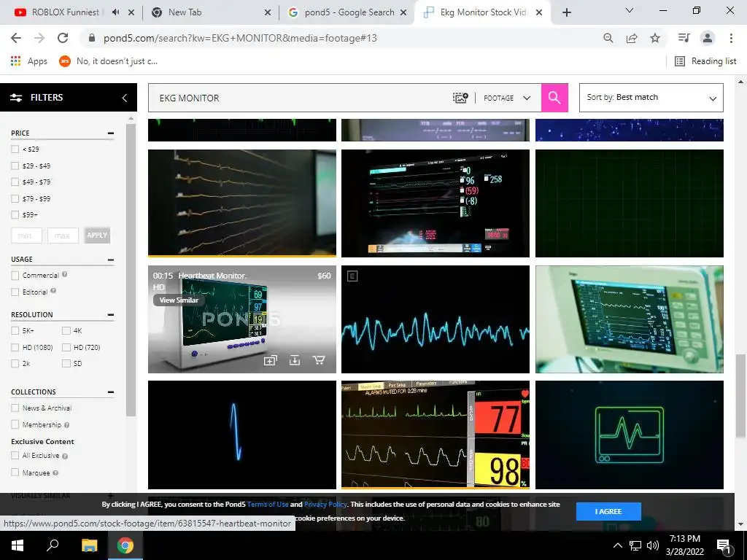Open File Explorer from taskbar
Screen dimensions: 747x560
click(x=89, y=545)
